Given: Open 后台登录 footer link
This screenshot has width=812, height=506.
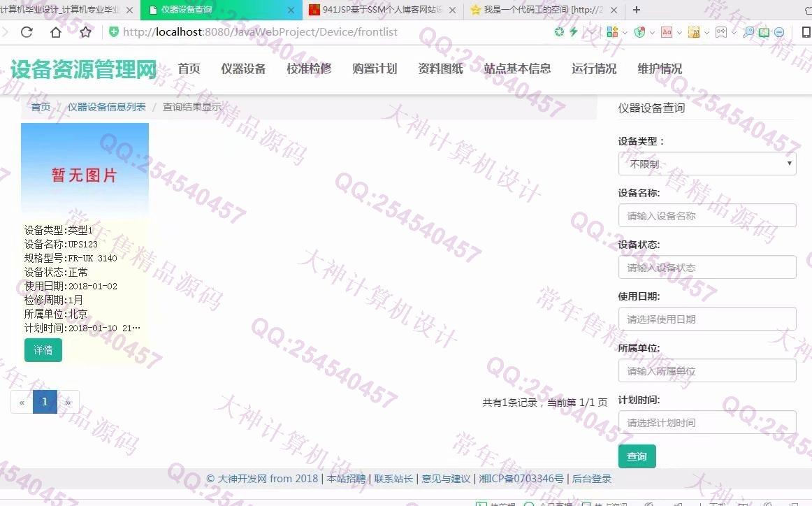Looking at the screenshot, I should click(x=592, y=479).
